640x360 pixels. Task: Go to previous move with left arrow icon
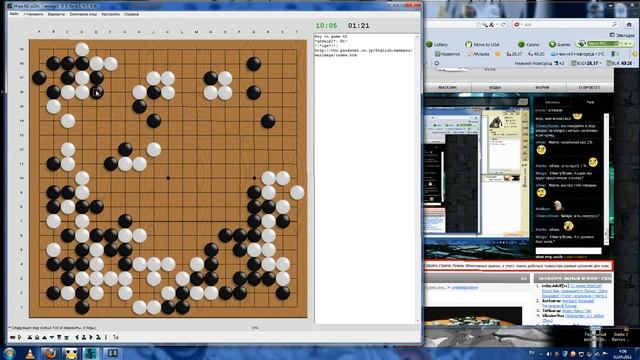tap(77, 338)
